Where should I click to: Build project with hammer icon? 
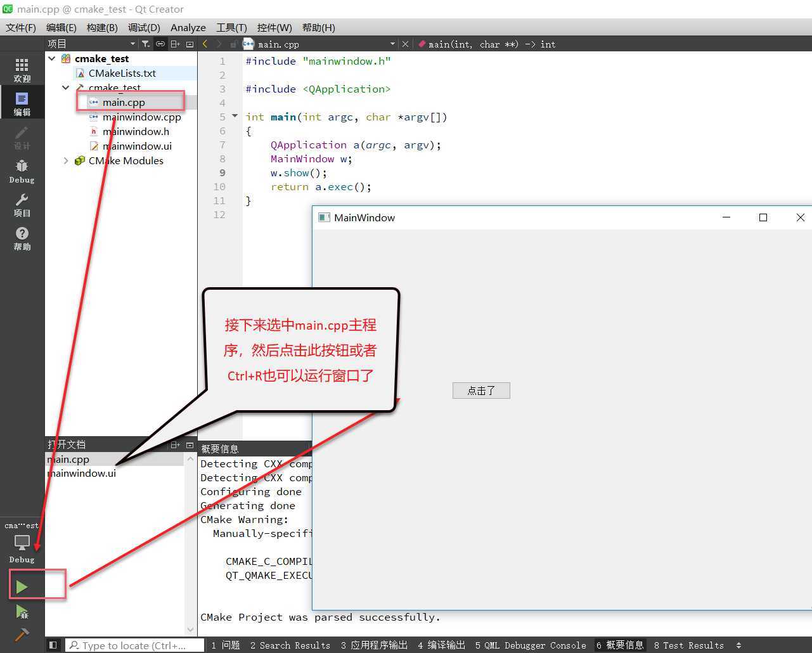[22, 635]
